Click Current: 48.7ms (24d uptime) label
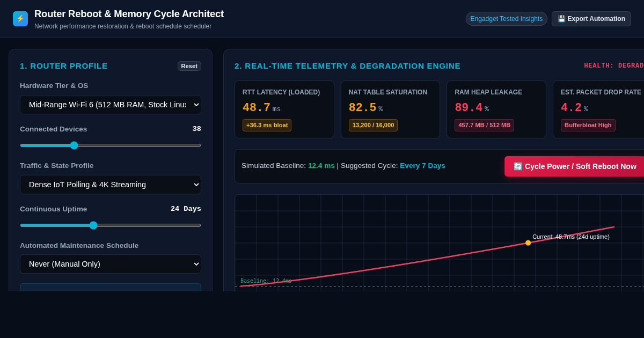Screen dimensions: 644x338 pos(571,237)
